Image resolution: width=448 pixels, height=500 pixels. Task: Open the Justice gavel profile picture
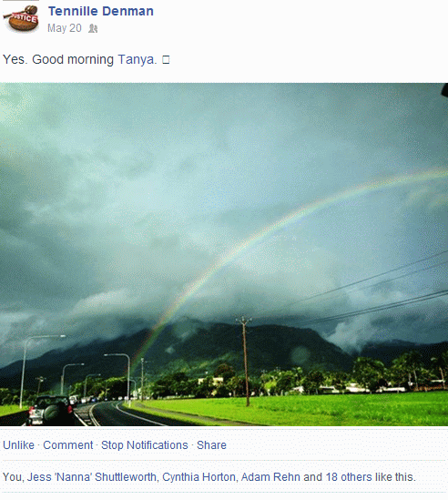coord(21,17)
